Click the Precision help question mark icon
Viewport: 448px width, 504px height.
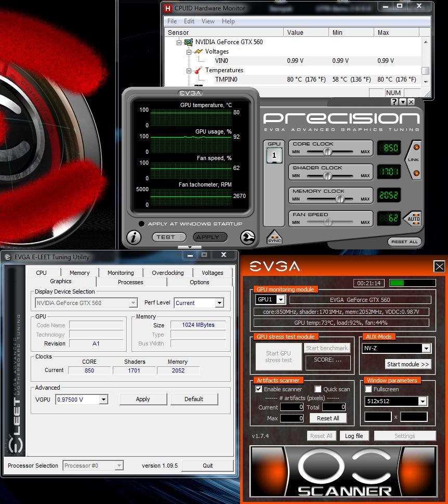pos(394,102)
